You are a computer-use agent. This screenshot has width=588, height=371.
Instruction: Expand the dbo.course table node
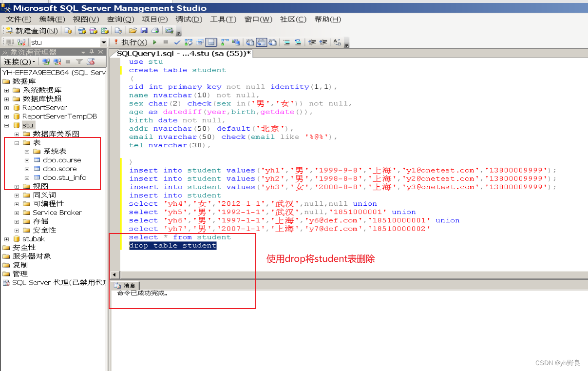coord(27,160)
